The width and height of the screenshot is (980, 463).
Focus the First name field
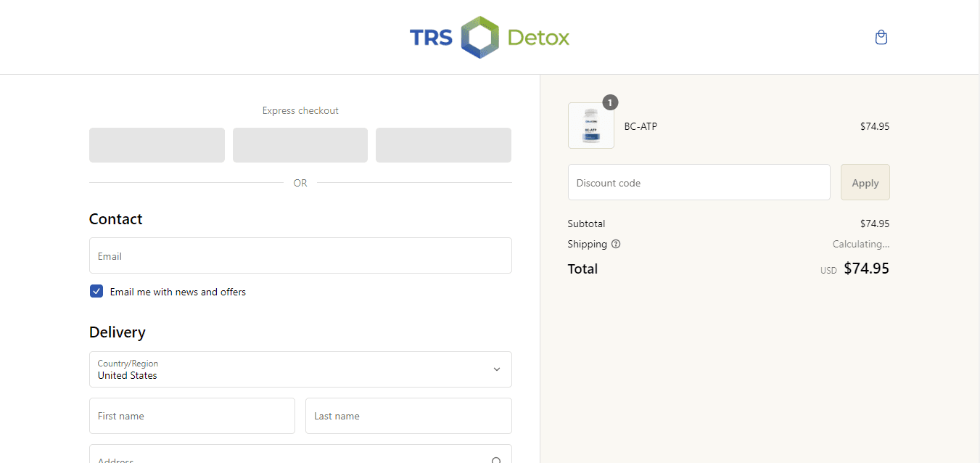[x=192, y=416]
